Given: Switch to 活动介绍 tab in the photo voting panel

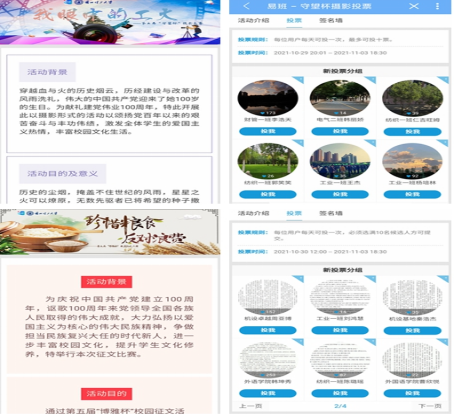Looking at the screenshot, I should [253, 20].
